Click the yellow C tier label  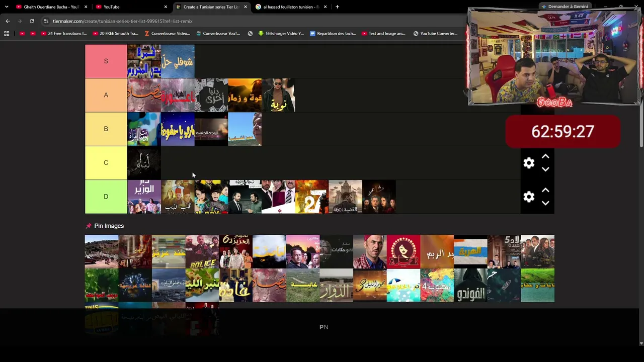106,163
